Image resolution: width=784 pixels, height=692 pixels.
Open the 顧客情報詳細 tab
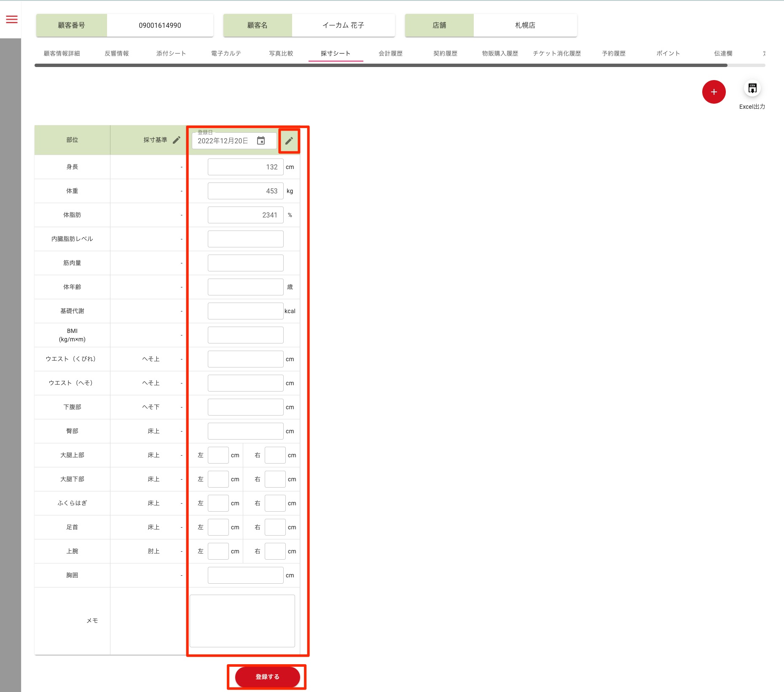tap(62, 54)
